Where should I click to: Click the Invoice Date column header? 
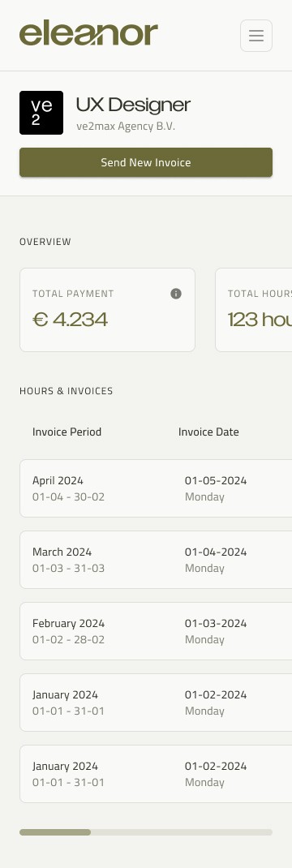(208, 432)
